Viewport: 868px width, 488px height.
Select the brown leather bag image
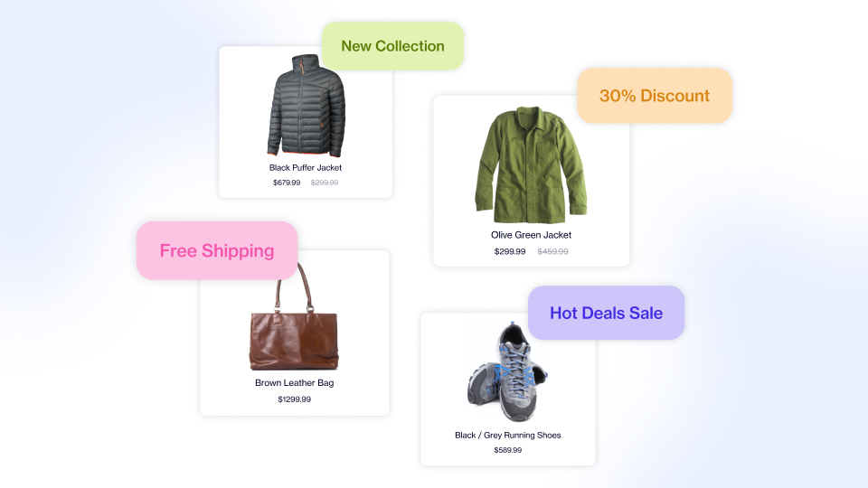coord(293,316)
